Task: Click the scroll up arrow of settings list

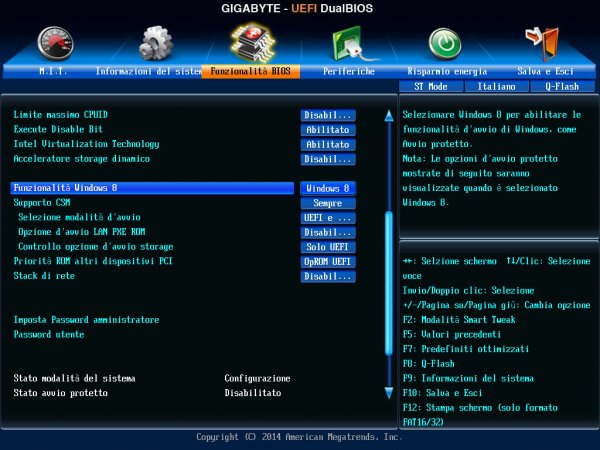Action: pyautogui.click(x=389, y=116)
